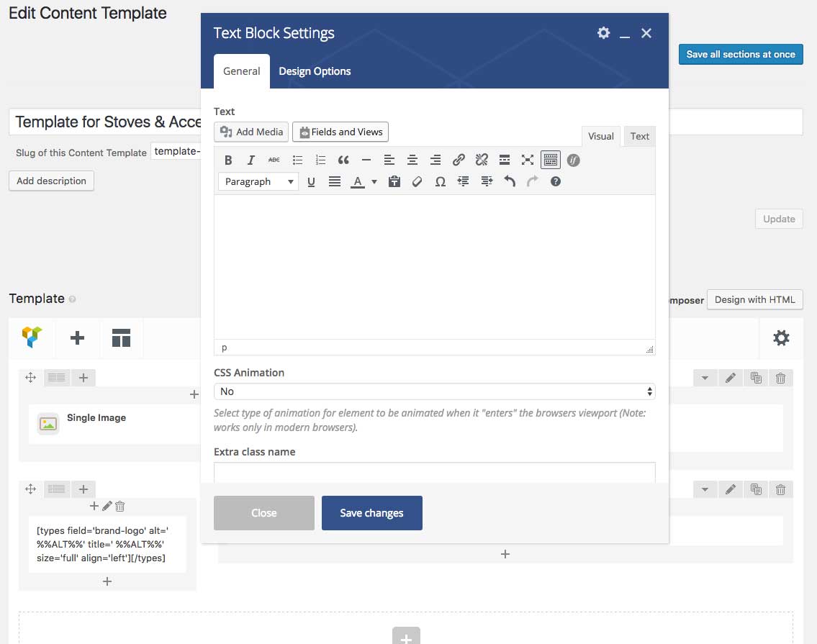Switch the editor to the Text tab

click(x=639, y=136)
